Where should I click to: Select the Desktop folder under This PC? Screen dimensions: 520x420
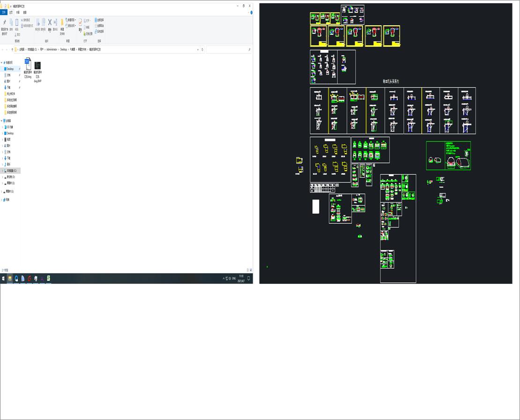10,133
